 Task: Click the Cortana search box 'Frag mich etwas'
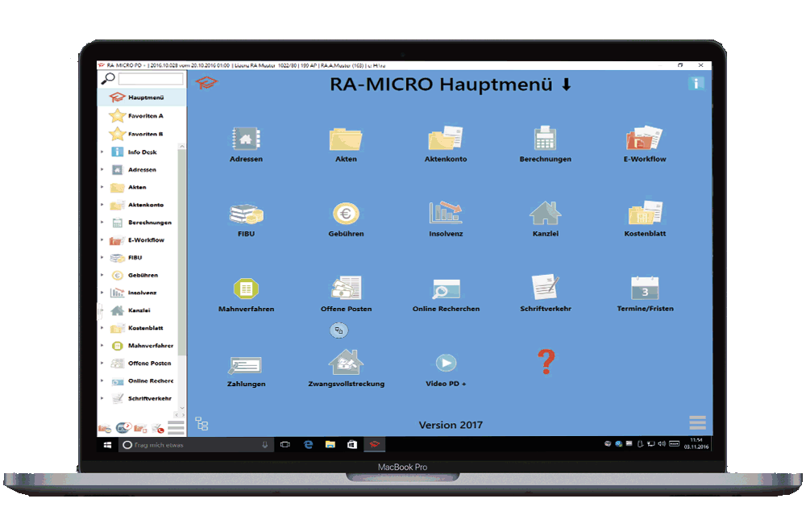(196, 445)
